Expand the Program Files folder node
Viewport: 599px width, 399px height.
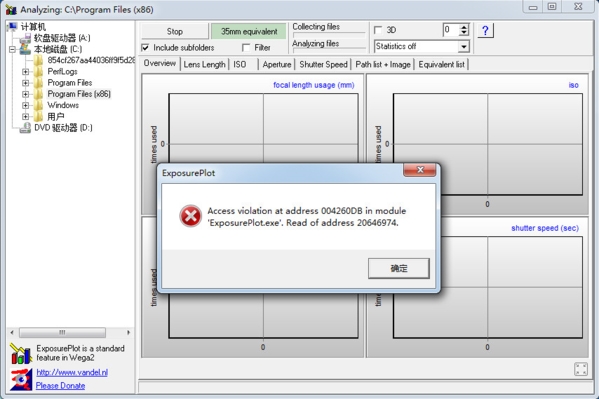click(25, 83)
